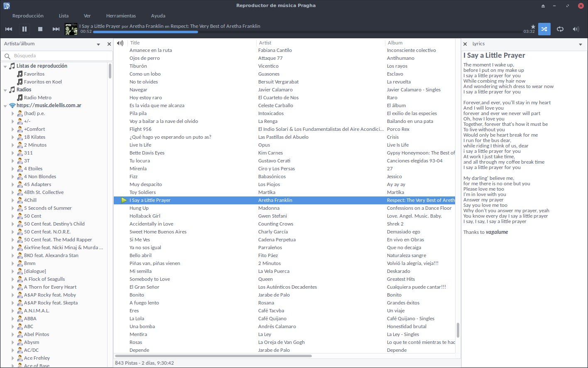Image resolution: width=588 pixels, height=368 pixels.
Task: Click the A Flock of Seagulls icon
Action: coord(20,279)
